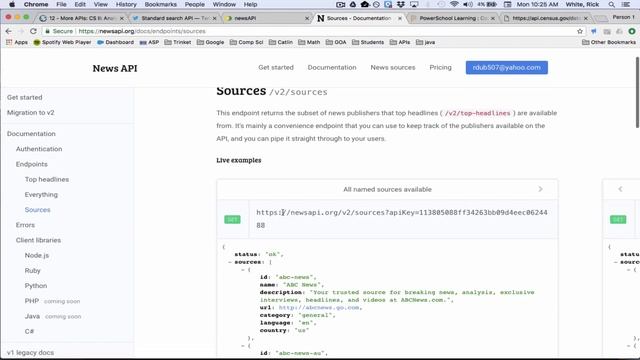Bookmark this page with the star icon

580,31
